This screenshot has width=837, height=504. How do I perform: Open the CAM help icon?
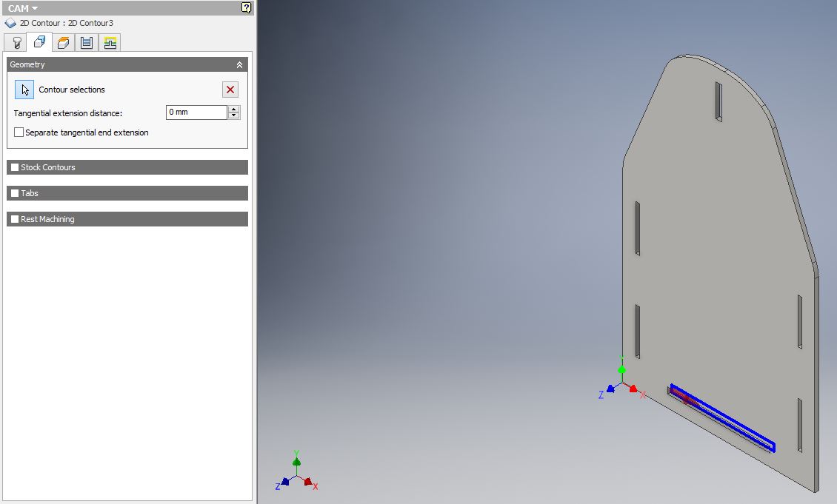[246, 7]
